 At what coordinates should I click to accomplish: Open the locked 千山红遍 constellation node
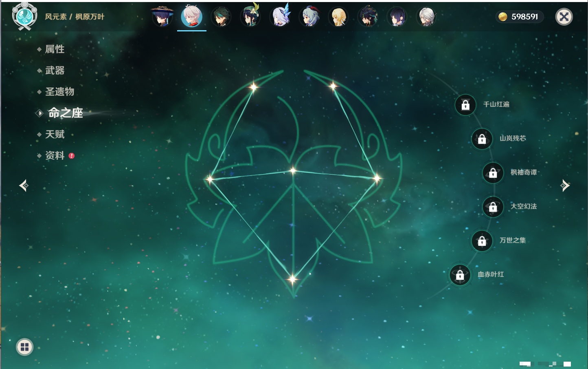coord(465,105)
